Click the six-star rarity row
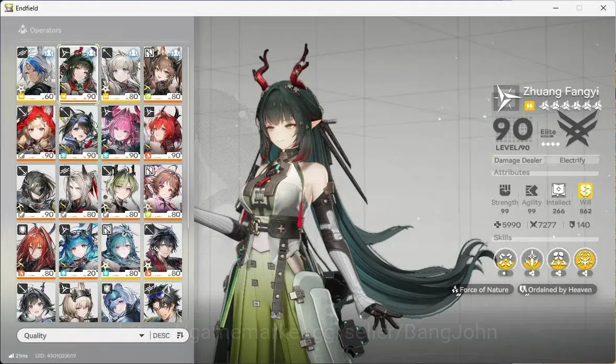The width and height of the screenshot is (616, 364). 571,105
